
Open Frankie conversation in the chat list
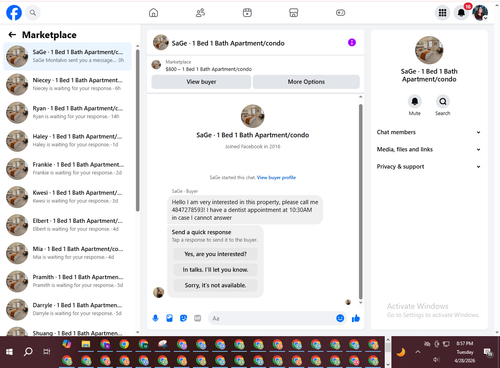pos(68,169)
